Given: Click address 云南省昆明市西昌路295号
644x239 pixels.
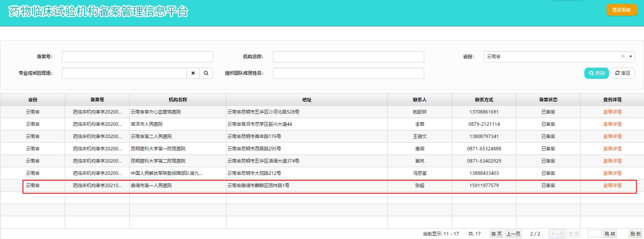Looking at the screenshot, I should click(255, 149).
